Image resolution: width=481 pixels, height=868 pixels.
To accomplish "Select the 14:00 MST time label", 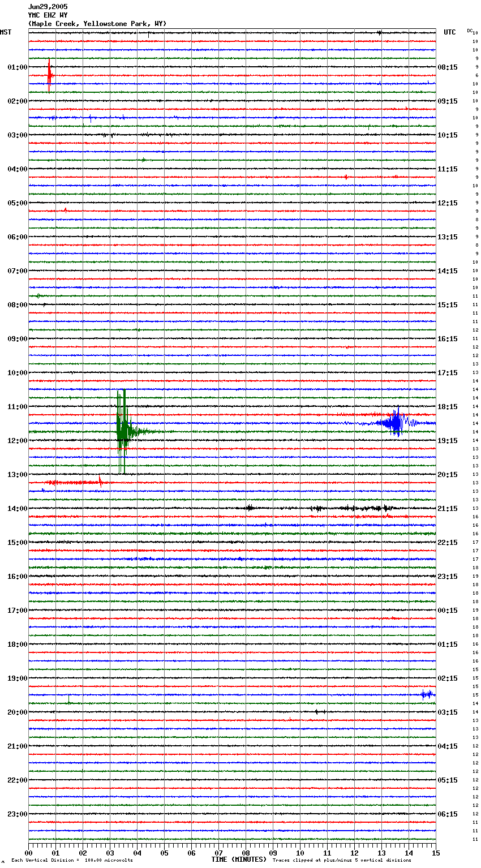I will [18, 509].
